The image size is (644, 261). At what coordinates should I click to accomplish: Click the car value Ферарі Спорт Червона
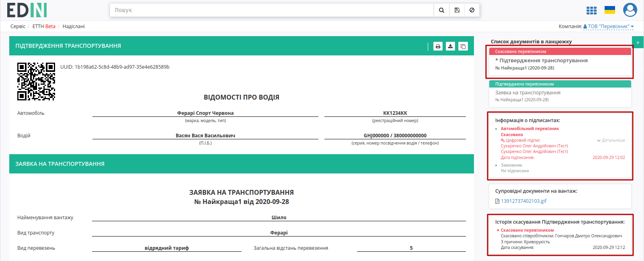(x=205, y=113)
